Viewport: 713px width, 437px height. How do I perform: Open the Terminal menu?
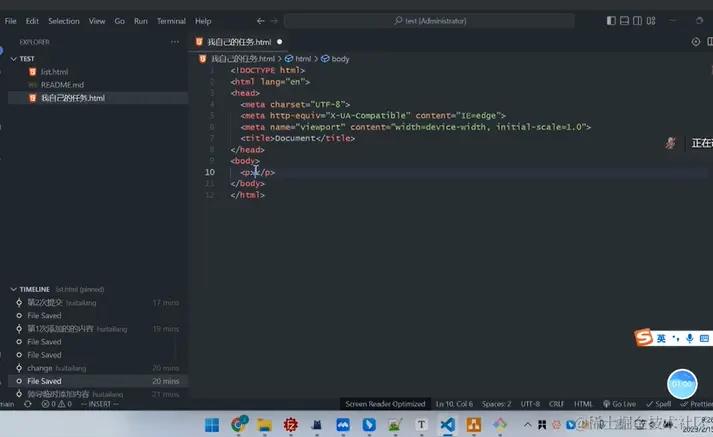[171, 21]
